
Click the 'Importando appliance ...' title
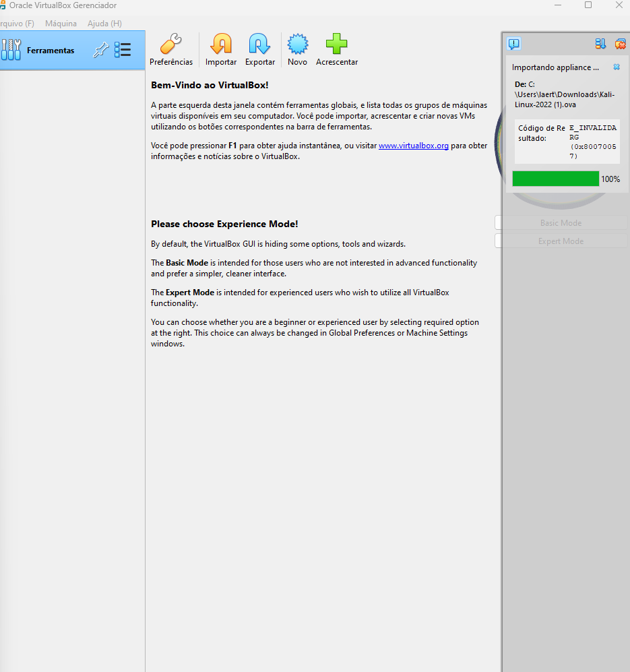click(555, 67)
